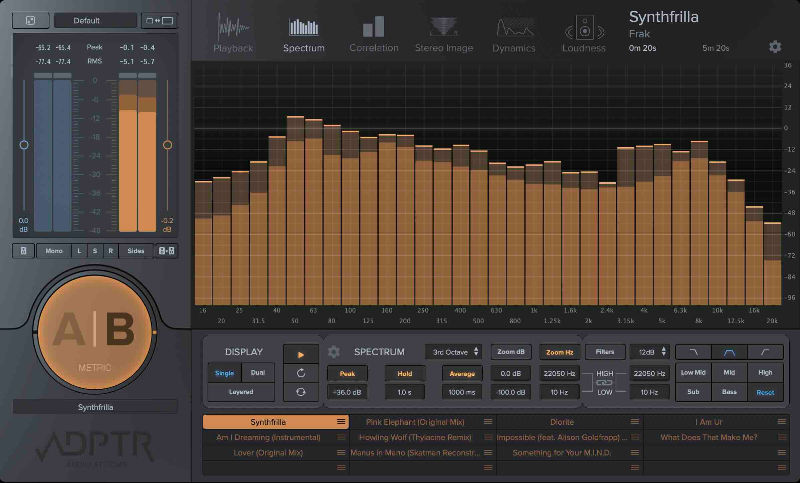The width and height of the screenshot is (800, 483).
Task: Click the filter link chain icon
Action: (604, 383)
